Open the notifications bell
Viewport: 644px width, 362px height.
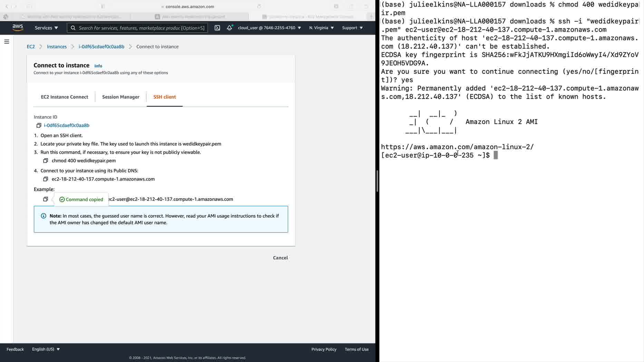click(230, 28)
